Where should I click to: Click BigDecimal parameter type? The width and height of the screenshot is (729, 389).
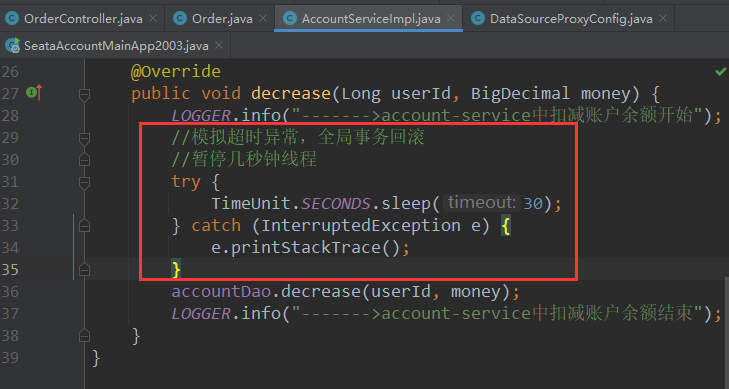[x=521, y=93]
